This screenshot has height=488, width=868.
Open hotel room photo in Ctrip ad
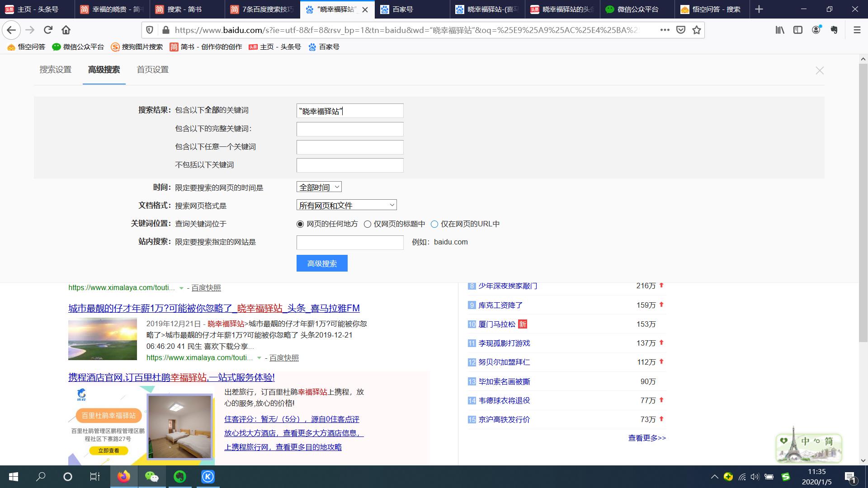(x=180, y=427)
